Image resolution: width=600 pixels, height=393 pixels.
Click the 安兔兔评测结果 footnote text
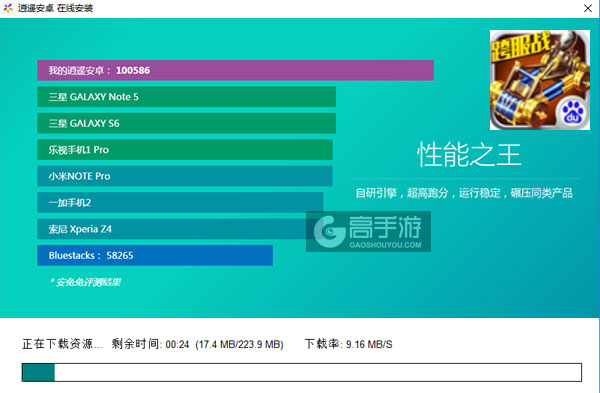pyautogui.click(x=85, y=282)
